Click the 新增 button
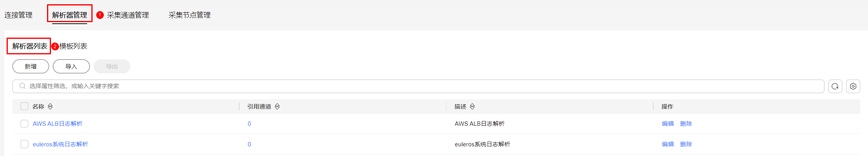 tap(31, 66)
